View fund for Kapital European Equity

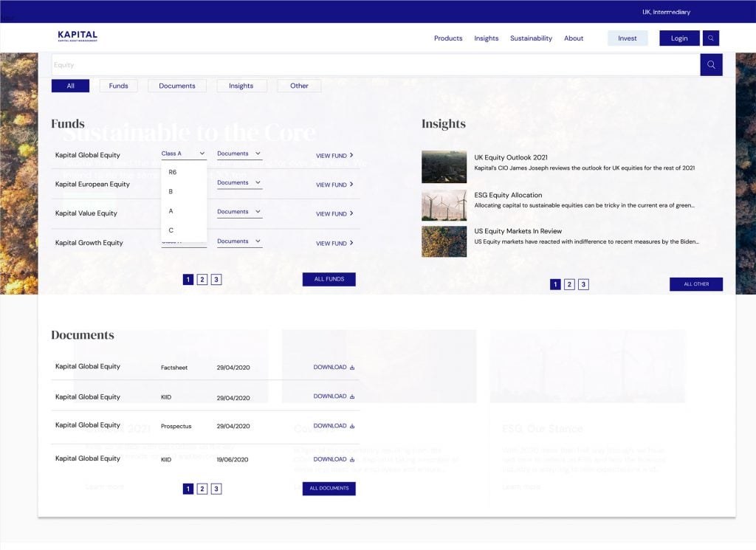pos(334,185)
